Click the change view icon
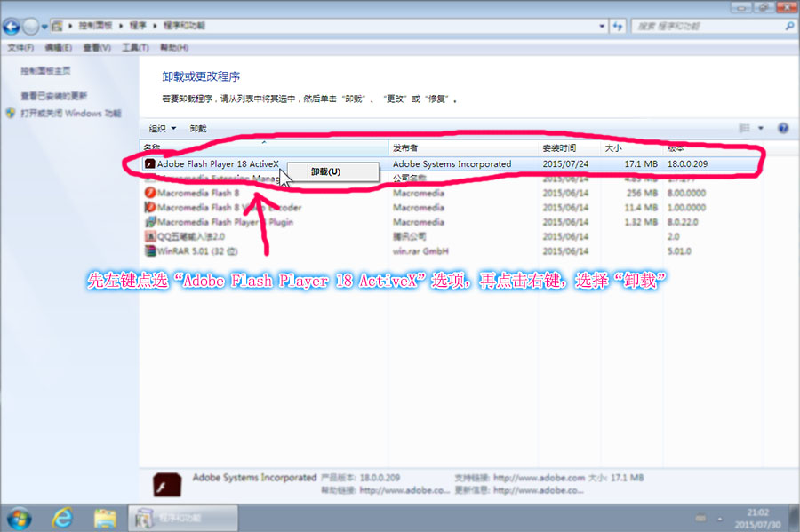Screen dimensions: 800x532 (744, 128)
